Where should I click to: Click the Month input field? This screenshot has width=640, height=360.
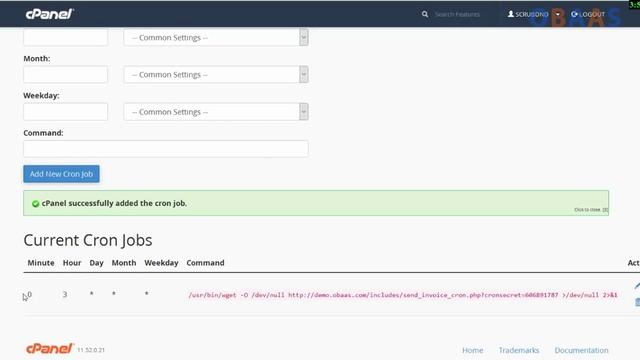[65, 74]
